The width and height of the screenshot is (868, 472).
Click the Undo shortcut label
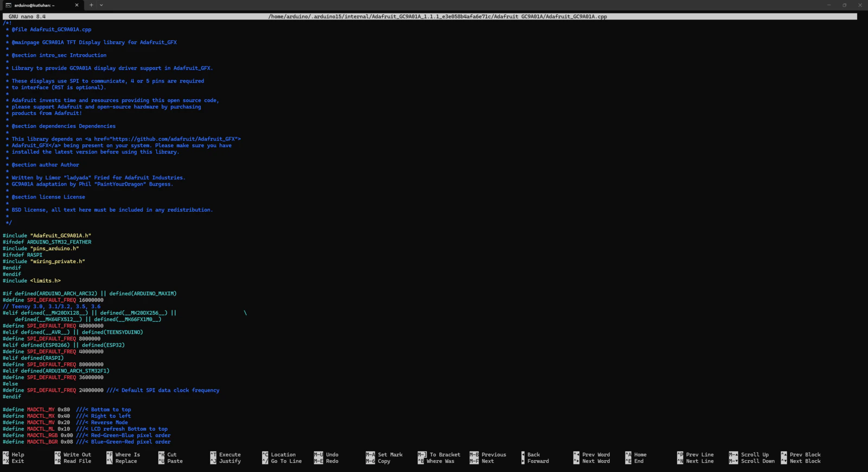pos(332,455)
